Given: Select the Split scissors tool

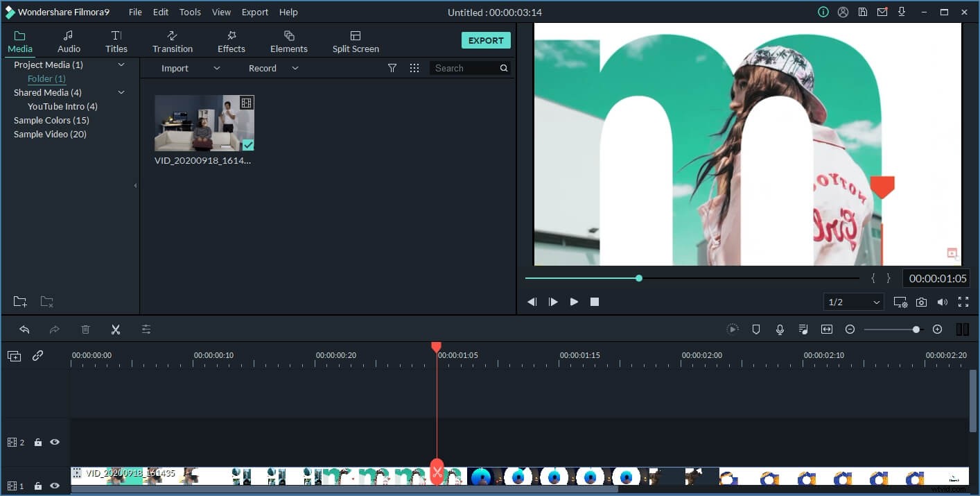Looking at the screenshot, I should tap(116, 329).
